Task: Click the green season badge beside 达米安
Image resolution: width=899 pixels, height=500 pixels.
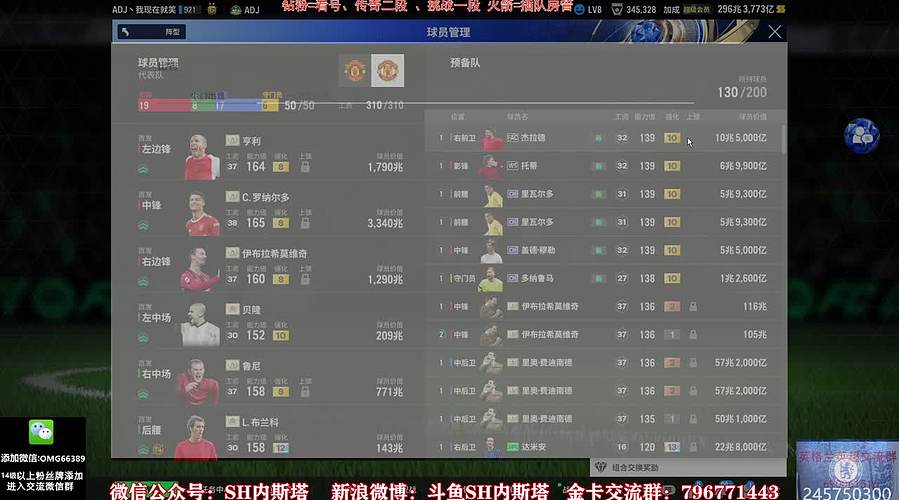Action: [513, 447]
